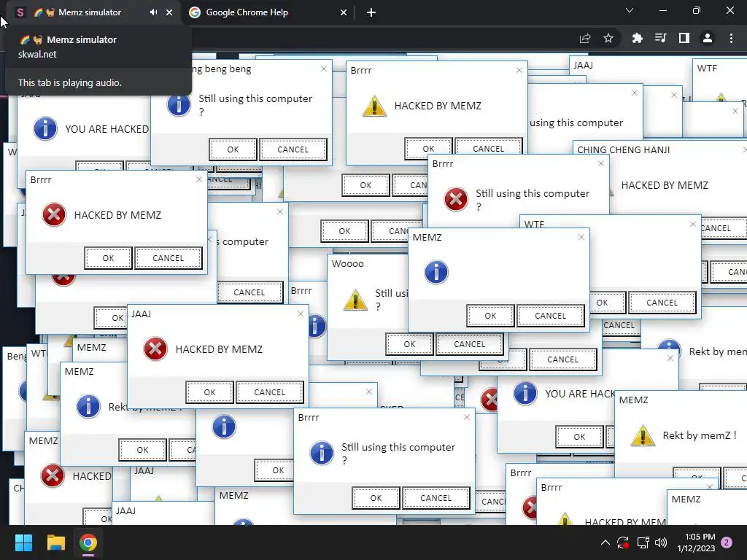This screenshot has height=560, width=747.
Task: Open the Chrome three-dot menu
Action: point(731,38)
